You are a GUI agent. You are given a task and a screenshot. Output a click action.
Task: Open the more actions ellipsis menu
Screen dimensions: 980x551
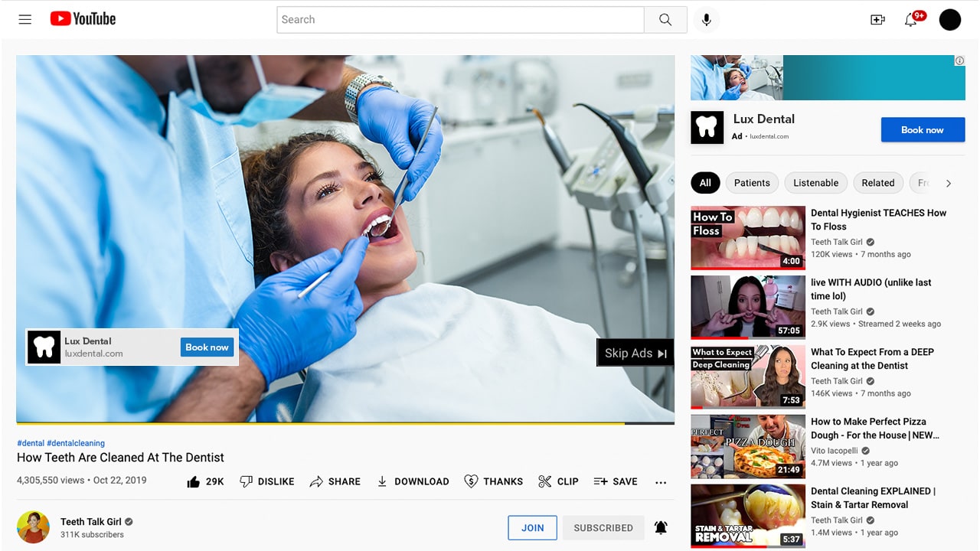(x=661, y=482)
